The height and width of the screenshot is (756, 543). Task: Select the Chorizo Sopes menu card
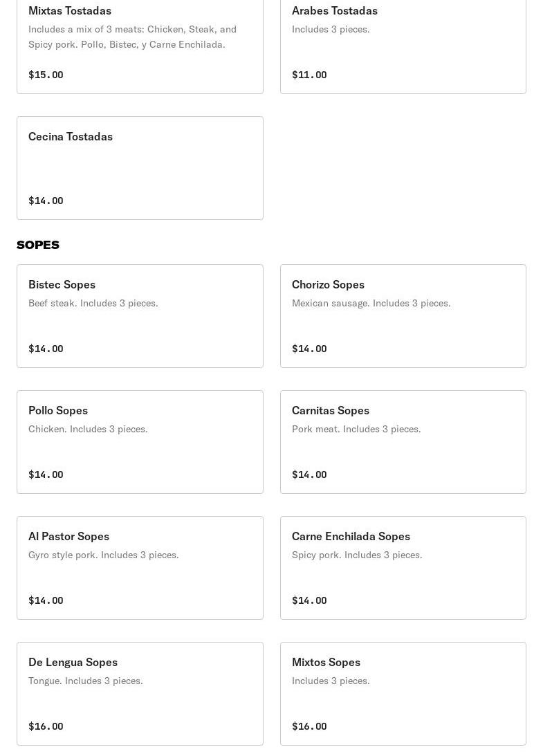403,315
